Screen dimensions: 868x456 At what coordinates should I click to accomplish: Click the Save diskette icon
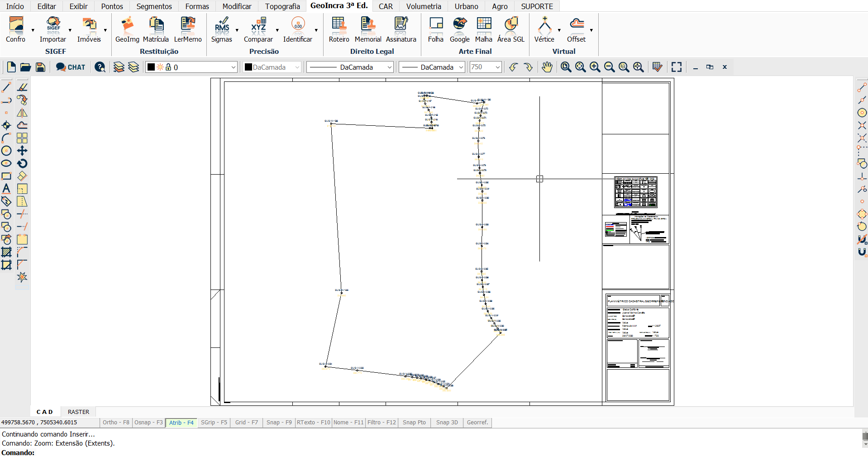40,67
